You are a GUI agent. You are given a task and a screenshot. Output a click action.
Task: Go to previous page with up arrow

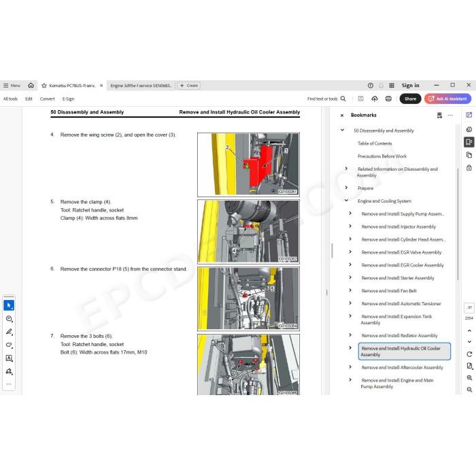pos(469,330)
